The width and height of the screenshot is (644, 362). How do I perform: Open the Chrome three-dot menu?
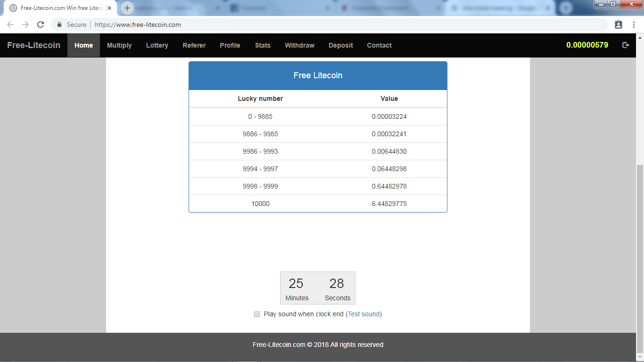coord(634,25)
